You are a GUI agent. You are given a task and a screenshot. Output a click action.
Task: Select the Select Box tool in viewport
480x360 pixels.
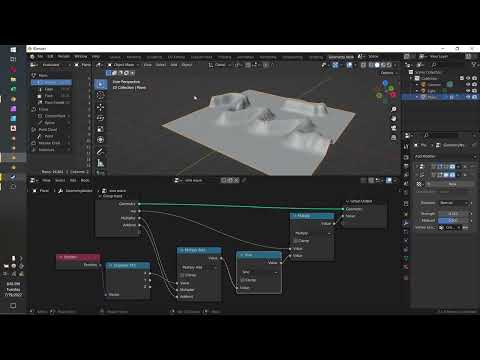100,84
